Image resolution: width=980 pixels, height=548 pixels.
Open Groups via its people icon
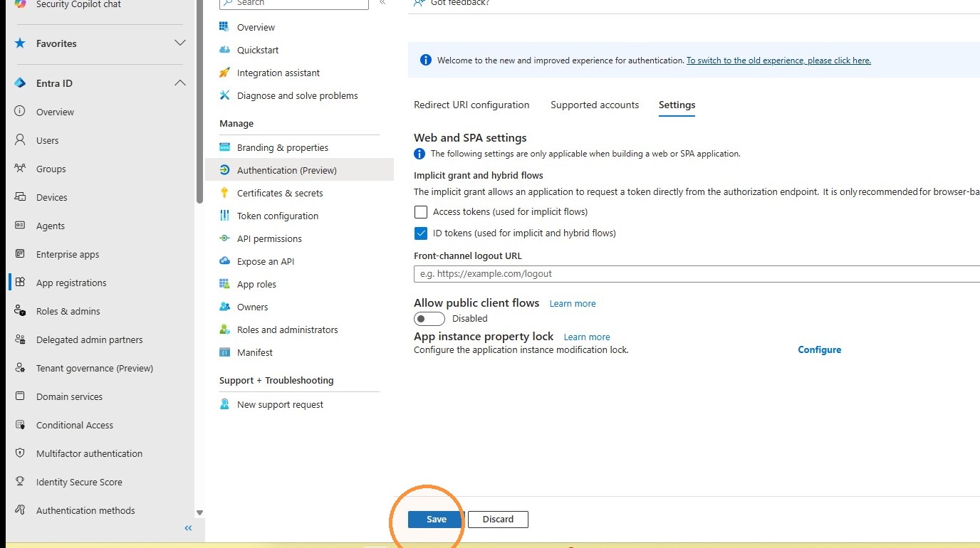tap(20, 169)
